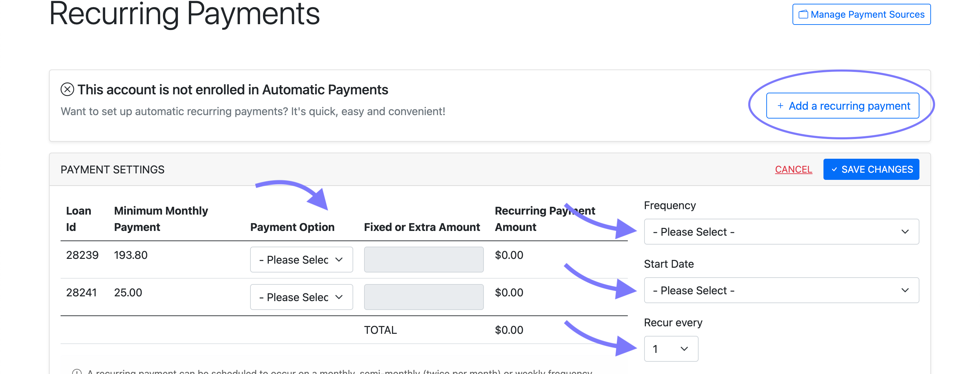Click the checkmark icon on Save Changes
The width and height of the screenshot is (980, 374).
tap(834, 170)
